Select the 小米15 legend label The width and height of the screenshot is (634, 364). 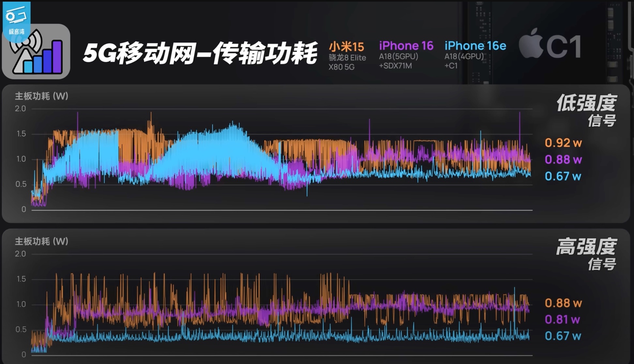click(x=346, y=47)
